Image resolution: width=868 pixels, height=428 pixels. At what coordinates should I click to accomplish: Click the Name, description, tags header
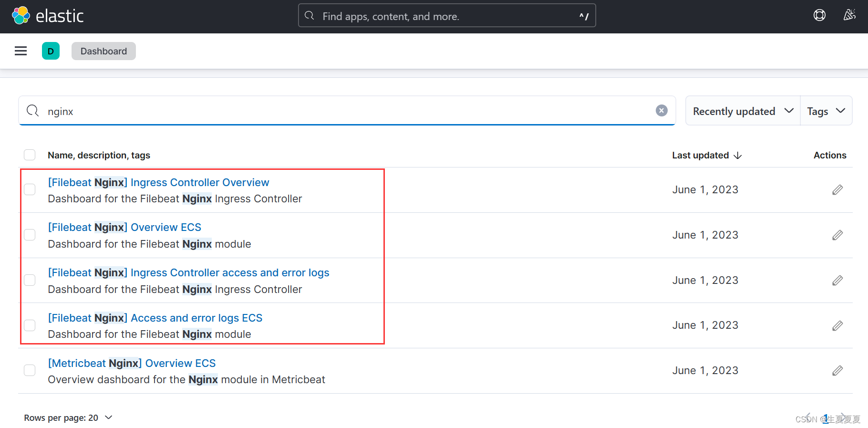[x=99, y=155]
